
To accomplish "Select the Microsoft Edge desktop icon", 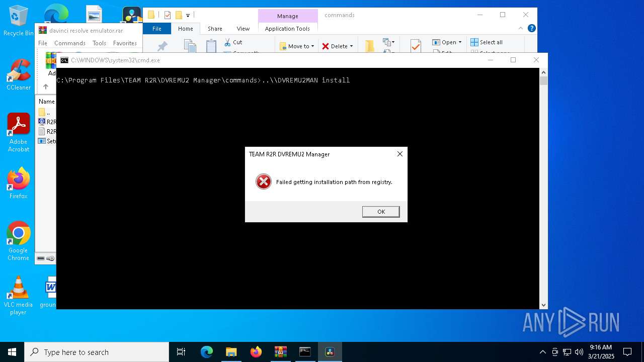I will pos(56,14).
